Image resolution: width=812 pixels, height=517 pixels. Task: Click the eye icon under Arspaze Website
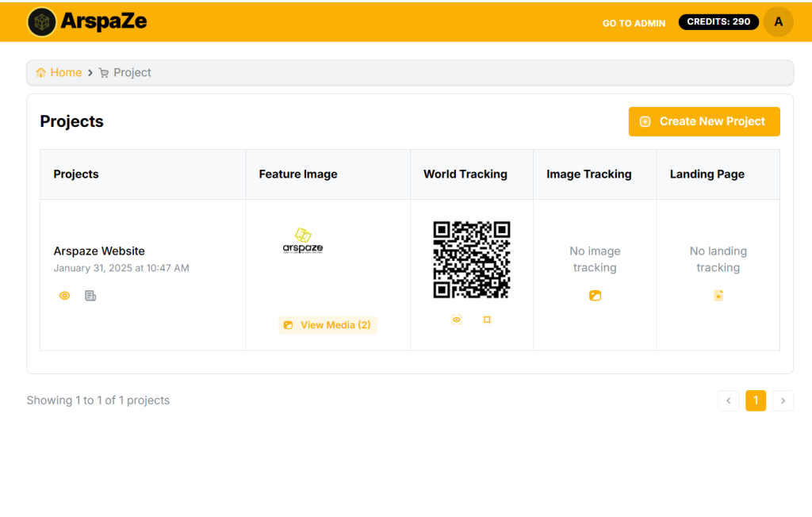65,296
